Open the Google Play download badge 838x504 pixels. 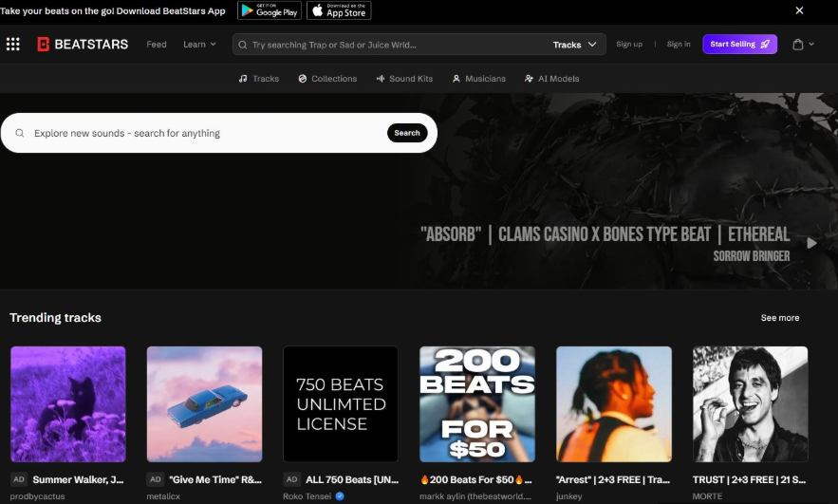(x=270, y=10)
